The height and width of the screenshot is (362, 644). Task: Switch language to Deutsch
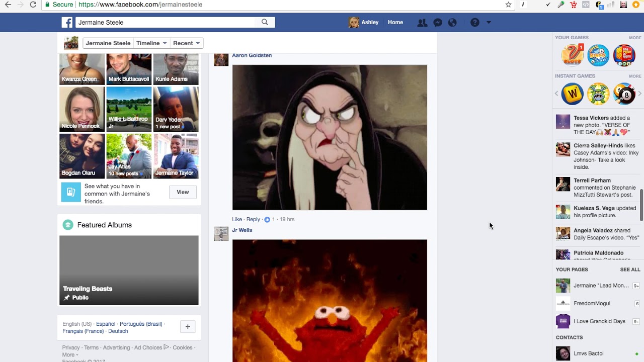click(x=118, y=331)
